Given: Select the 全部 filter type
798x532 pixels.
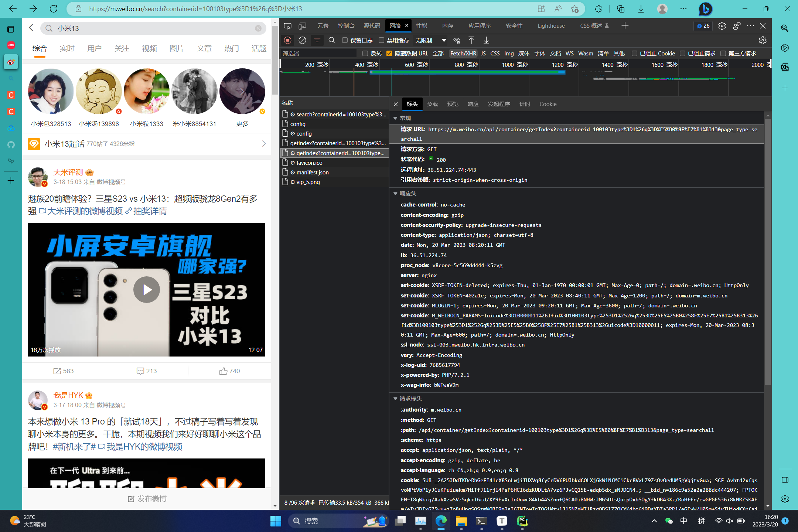Looking at the screenshot, I should pos(438,54).
